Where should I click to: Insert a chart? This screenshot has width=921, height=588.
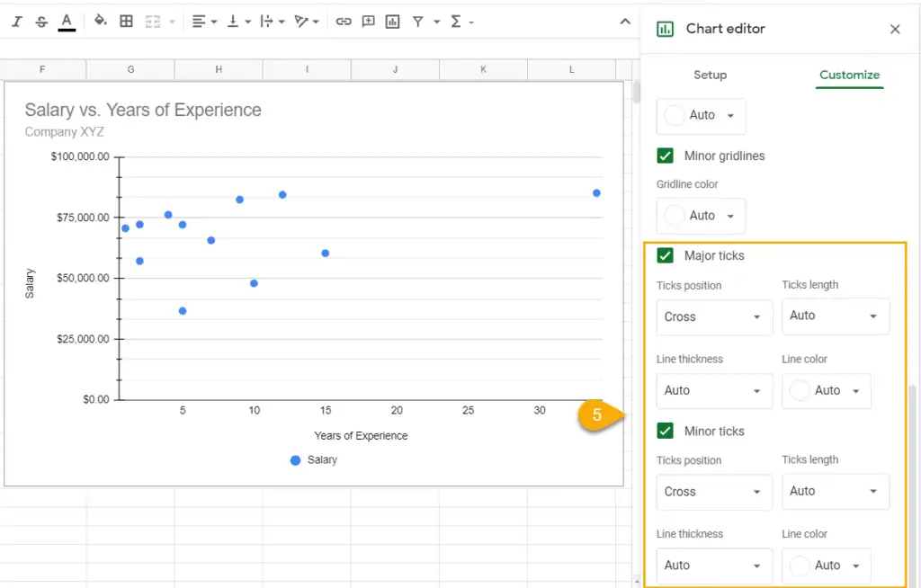pyautogui.click(x=392, y=20)
